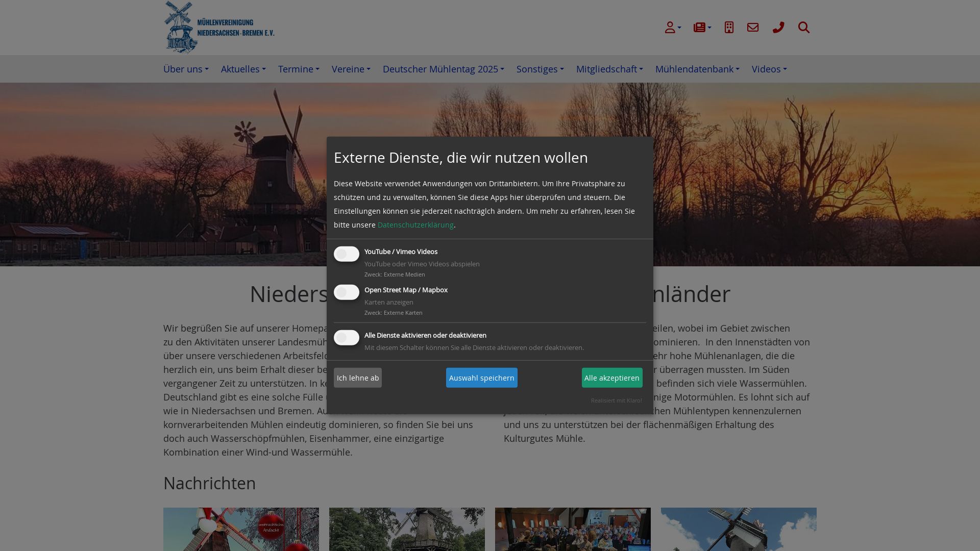The width and height of the screenshot is (980, 551).
Task: Click Auswahl speichern button
Action: [482, 378]
